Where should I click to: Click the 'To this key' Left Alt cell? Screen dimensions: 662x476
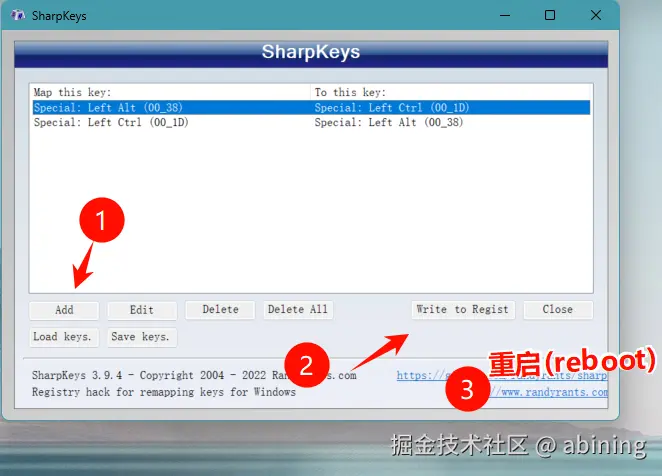389,122
